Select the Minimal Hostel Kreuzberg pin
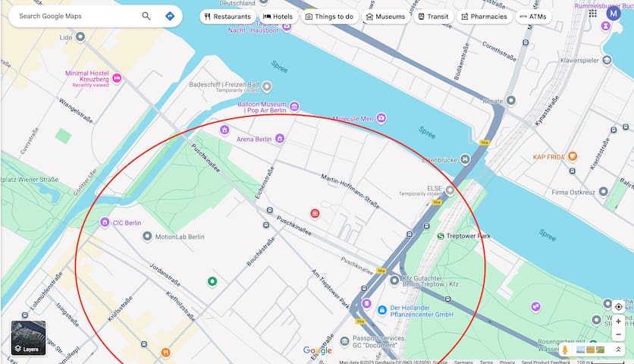 point(117,78)
